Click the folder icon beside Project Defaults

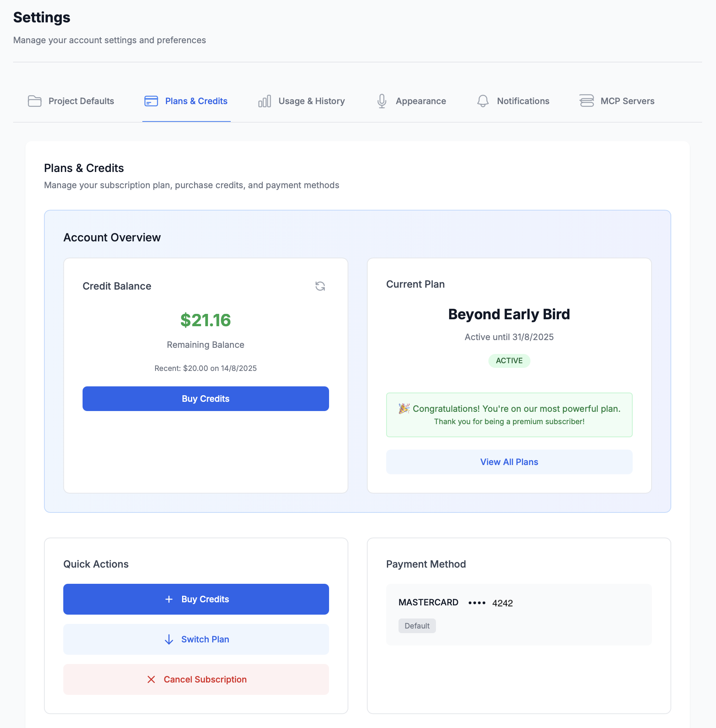pos(34,101)
